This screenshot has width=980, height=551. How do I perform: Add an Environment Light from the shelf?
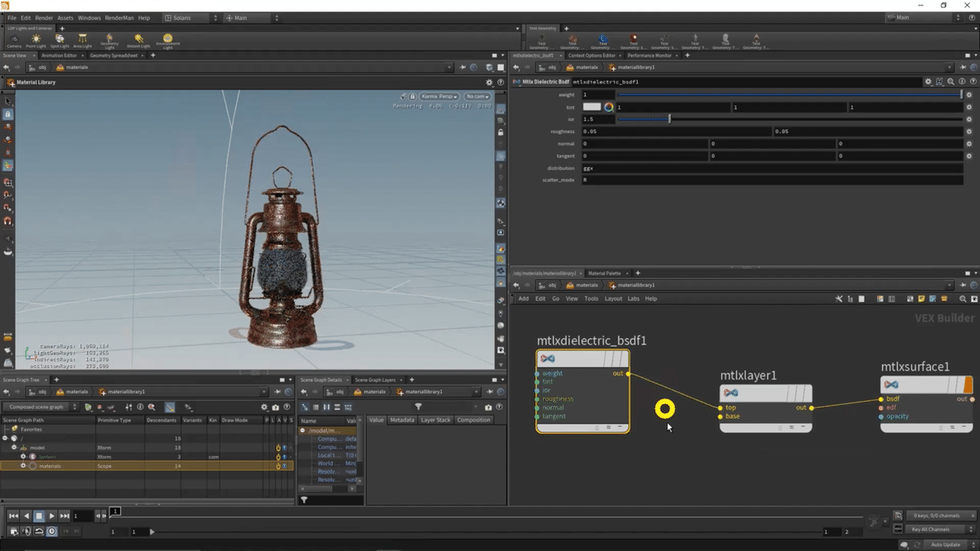[x=168, y=39]
